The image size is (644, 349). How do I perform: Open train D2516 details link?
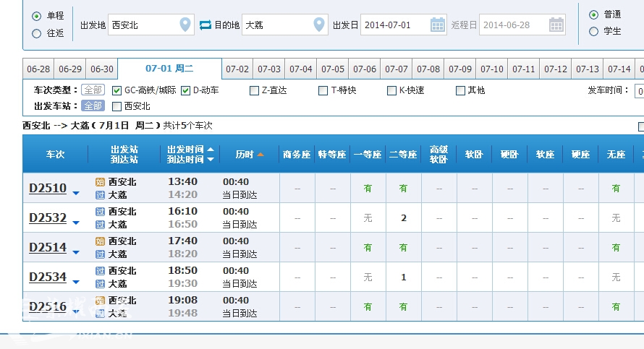(48, 307)
